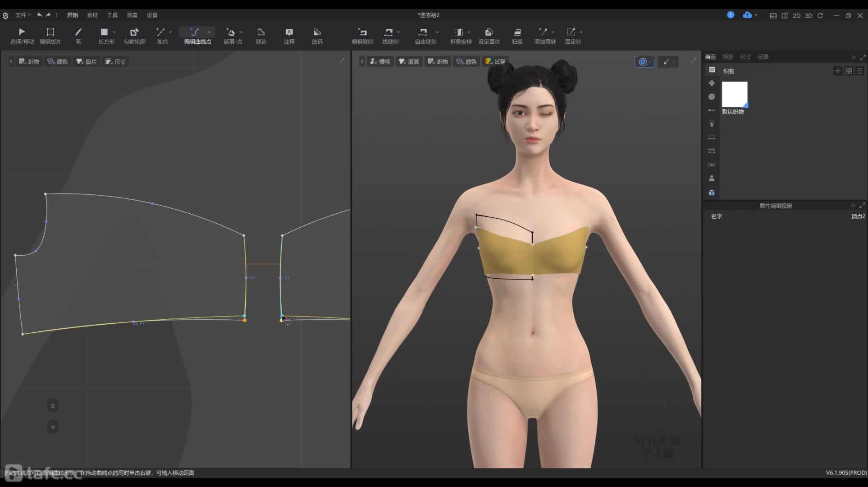This screenshot has width=868, height=487.
Task: Select the 默认织物 white fabric swatch
Action: point(735,94)
